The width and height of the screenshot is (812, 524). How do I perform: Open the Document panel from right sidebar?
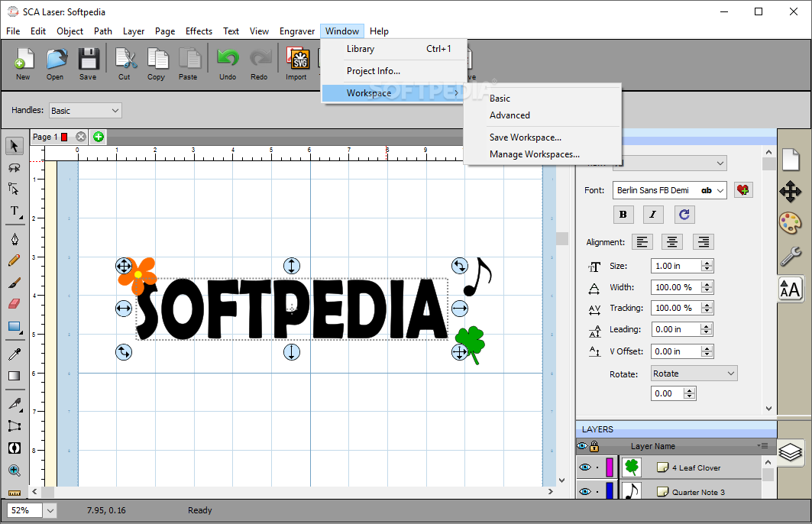pyautogui.click(x=791, y=160)
